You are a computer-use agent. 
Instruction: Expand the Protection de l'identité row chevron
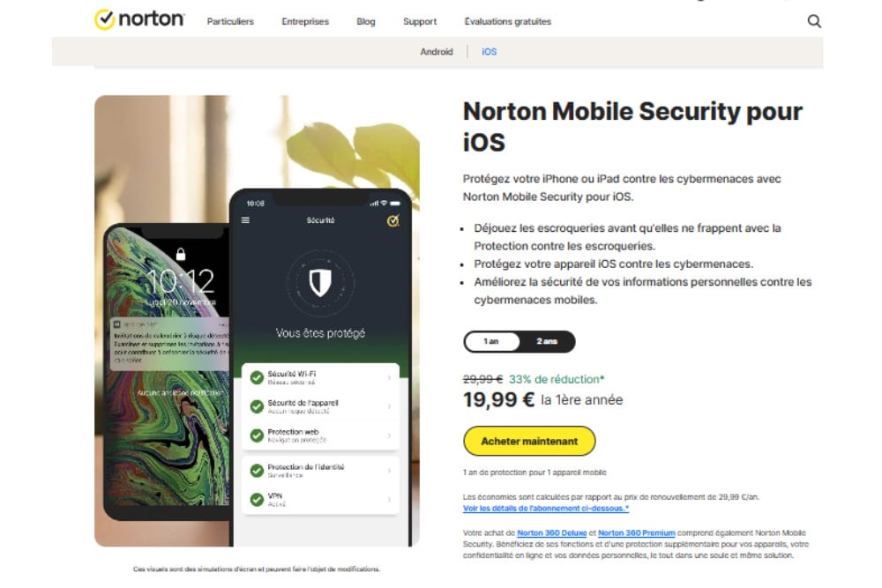pyautogui.click(x=389, y=471)
